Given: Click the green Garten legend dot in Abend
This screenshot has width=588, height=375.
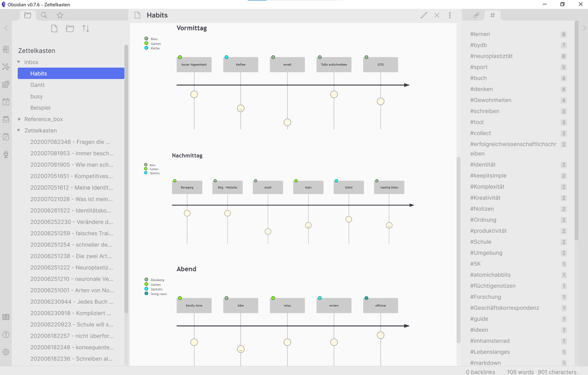Looking at the screenshot, I should click(x=147, y=284).
